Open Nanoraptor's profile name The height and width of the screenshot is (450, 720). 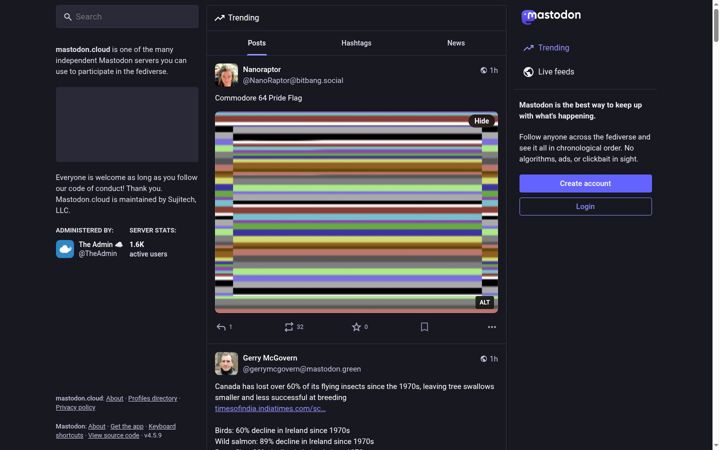click(x=262, y=69)
